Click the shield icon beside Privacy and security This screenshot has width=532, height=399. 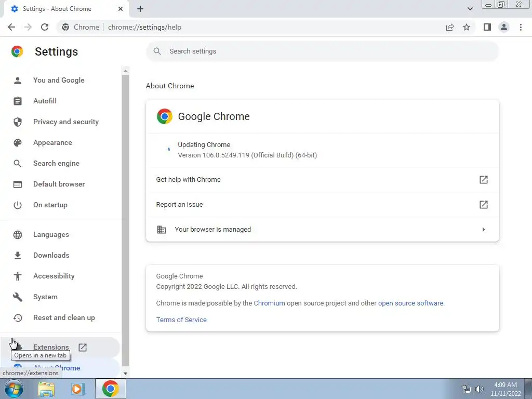(18, 122)
